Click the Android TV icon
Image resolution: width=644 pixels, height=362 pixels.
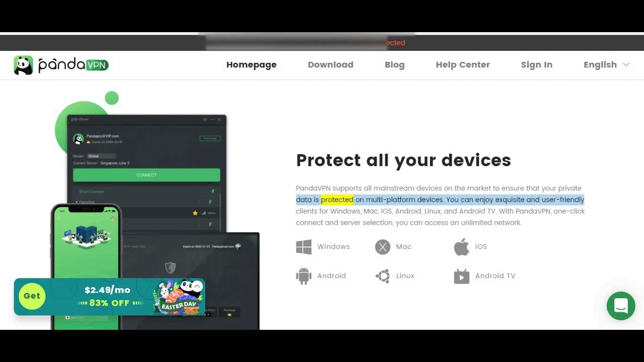pos(461,276)
